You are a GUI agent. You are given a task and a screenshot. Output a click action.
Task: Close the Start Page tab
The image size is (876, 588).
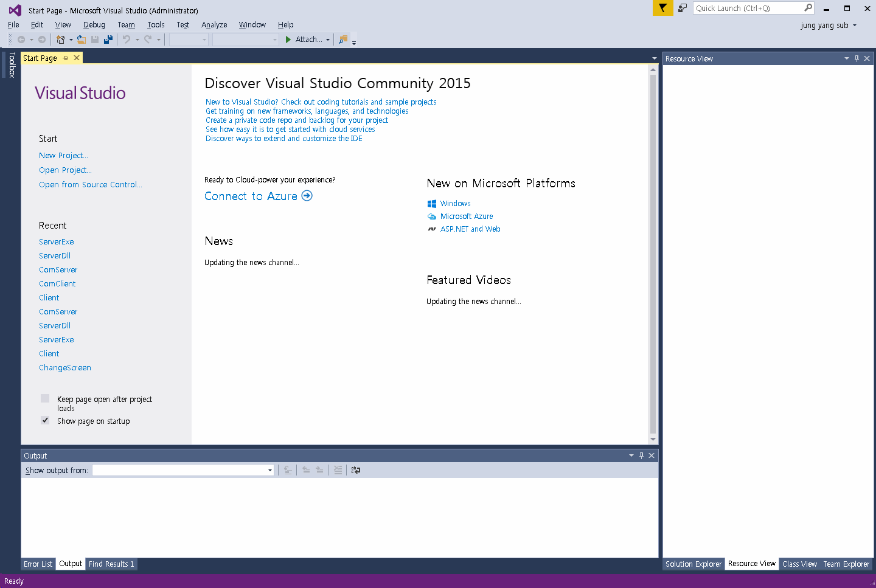coord(77,58)
